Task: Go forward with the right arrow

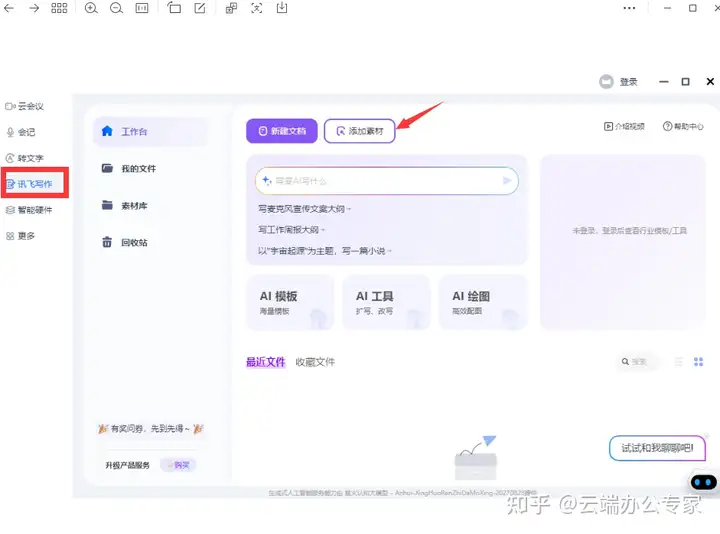Action: 34,8
